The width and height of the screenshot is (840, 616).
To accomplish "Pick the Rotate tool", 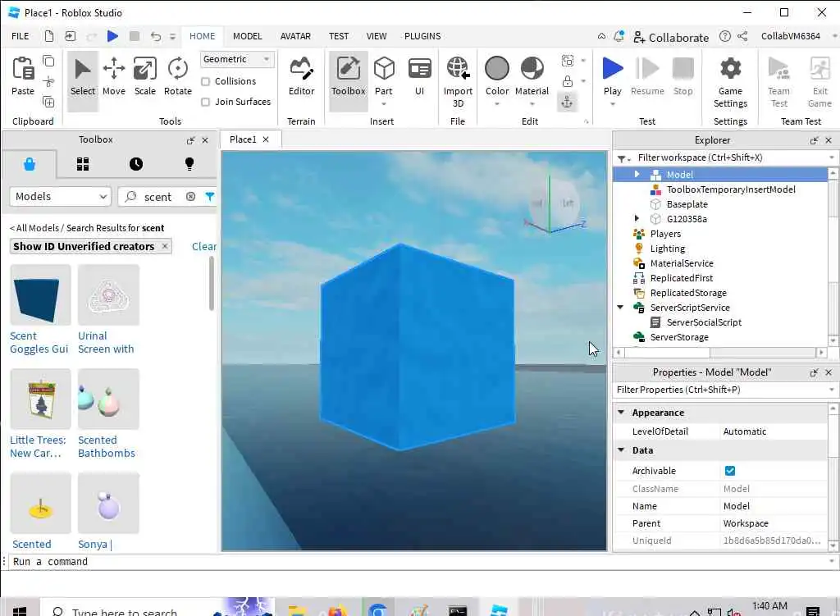I will click(177, 76).
